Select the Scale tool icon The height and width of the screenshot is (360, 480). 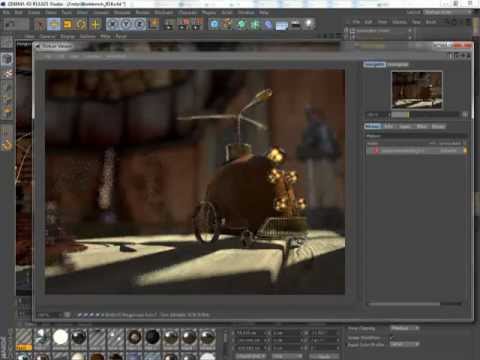point(68,24)
